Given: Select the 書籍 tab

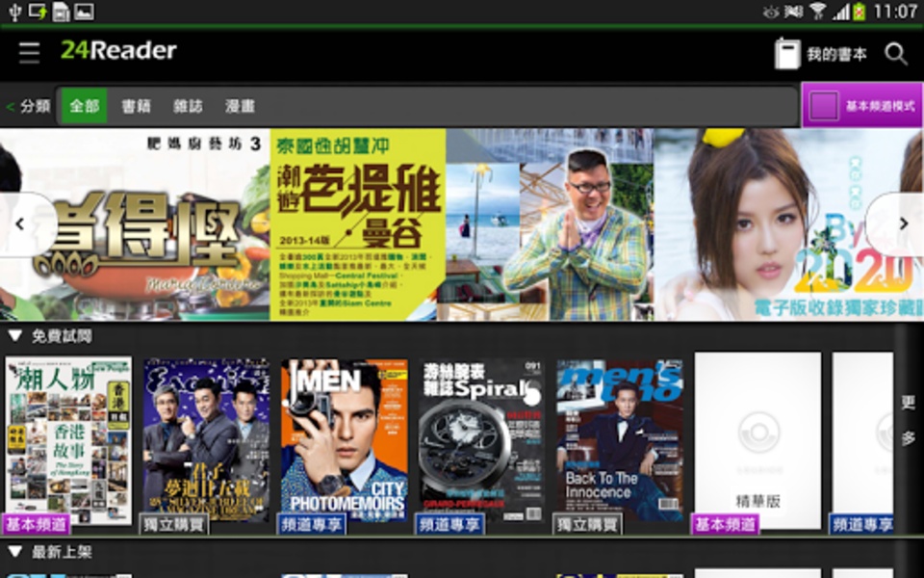Looking at the screenshot, I should 136,106.
